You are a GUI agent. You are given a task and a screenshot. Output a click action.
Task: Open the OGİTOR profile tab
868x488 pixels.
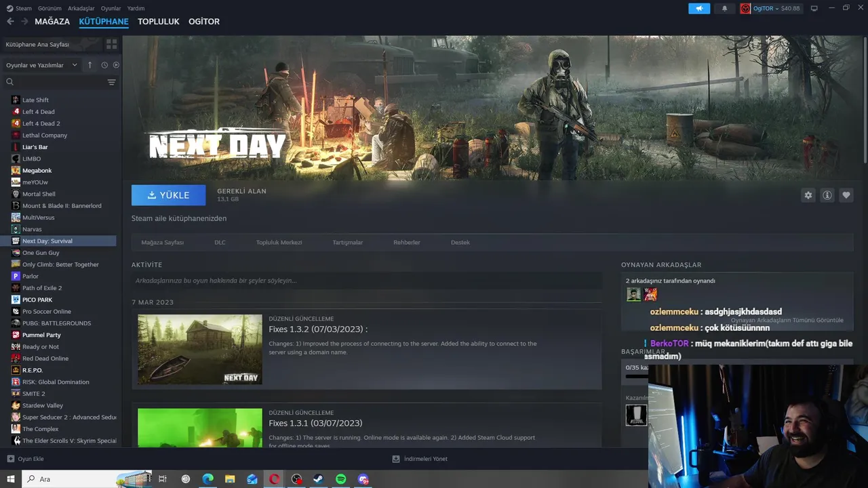[x=204, y=22]
